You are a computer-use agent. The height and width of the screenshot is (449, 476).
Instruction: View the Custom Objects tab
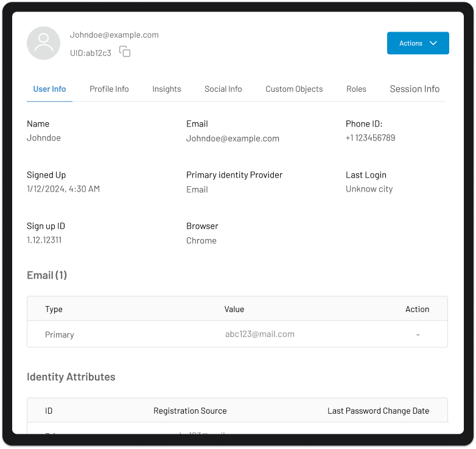click(x=294, y=89)
